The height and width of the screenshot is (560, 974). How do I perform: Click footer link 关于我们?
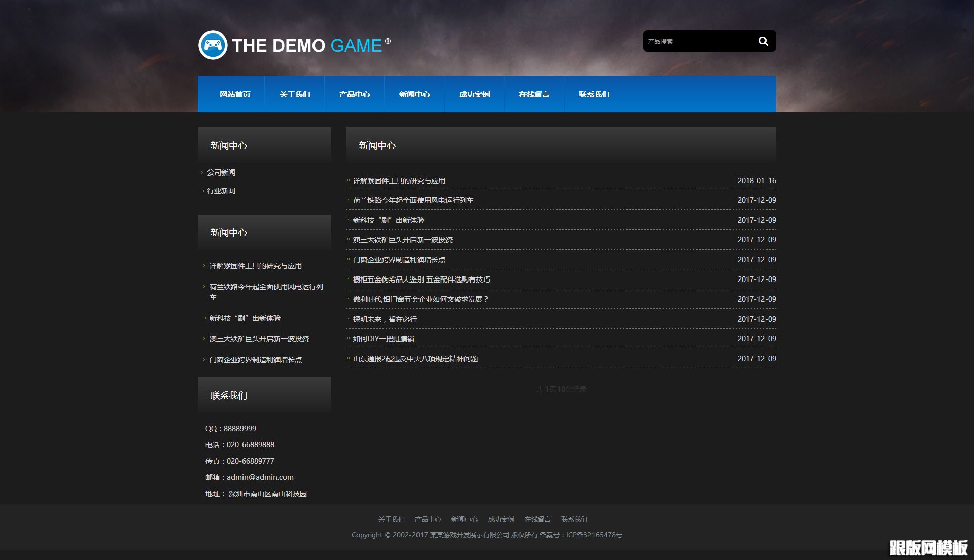coord(391,519)
